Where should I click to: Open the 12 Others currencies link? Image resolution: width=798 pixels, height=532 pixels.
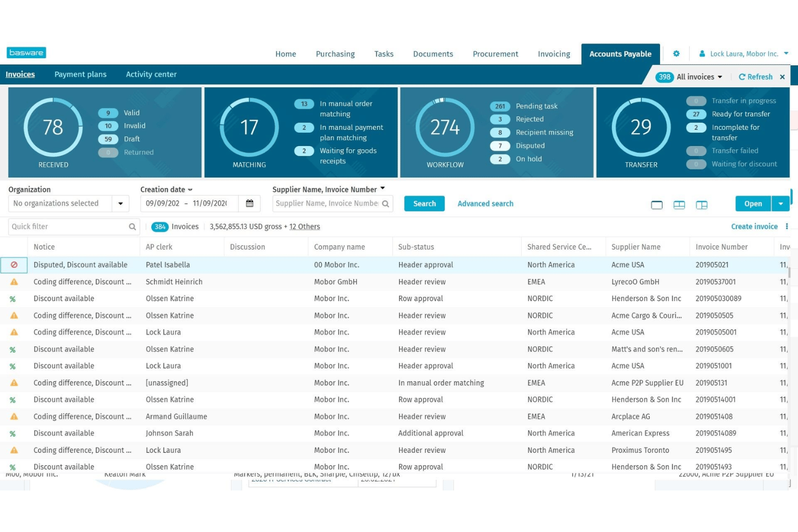[305, 226]
